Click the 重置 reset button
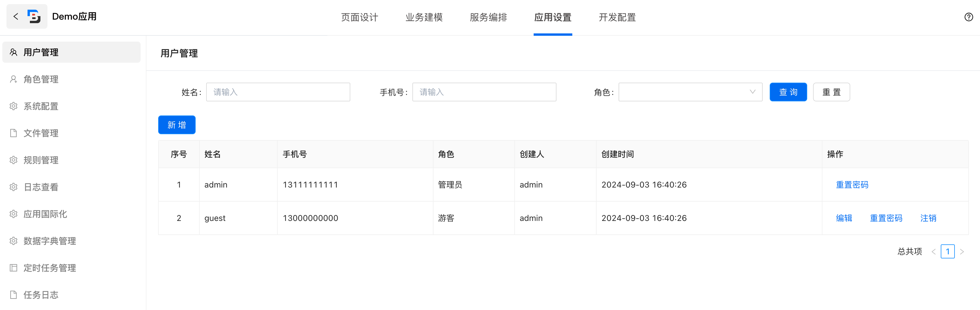This screenshot has width=980, height=310. 831,92
